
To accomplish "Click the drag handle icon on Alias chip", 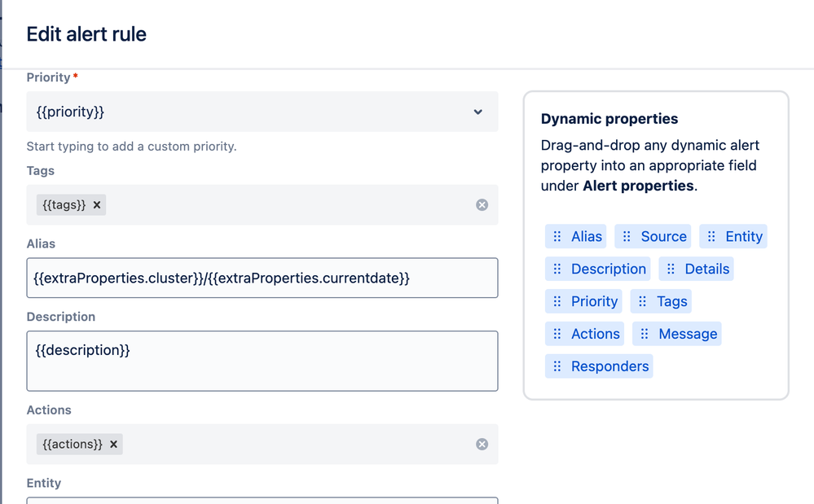I will coord(557,237).
